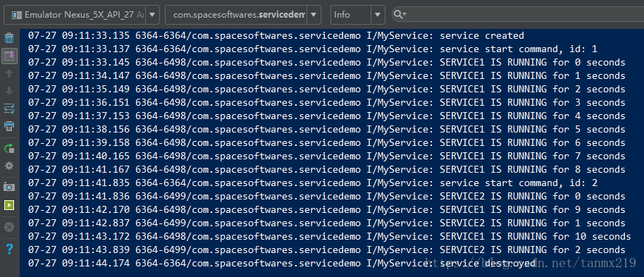Viewport: 644px width, 277px height.
Task: Toggle soft-wrap for log lines
Action: [x=9, y=109]
